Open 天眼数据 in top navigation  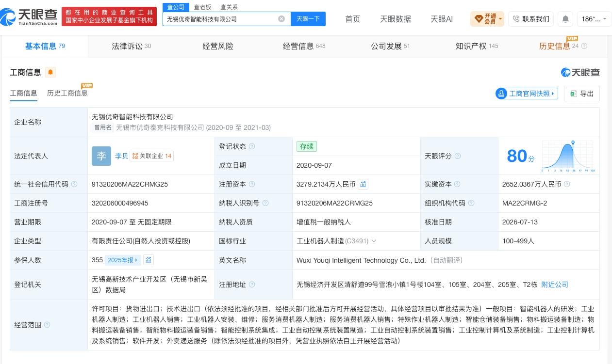[x=396, y=19]
